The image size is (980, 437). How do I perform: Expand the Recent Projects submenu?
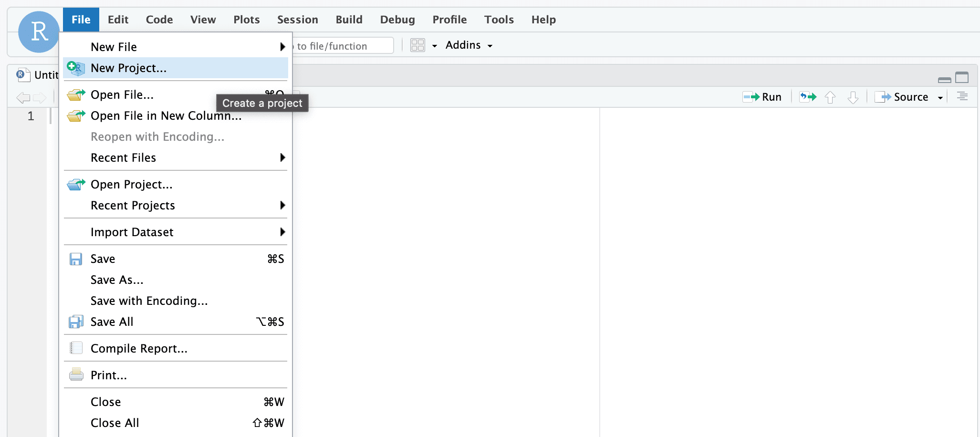282,205
